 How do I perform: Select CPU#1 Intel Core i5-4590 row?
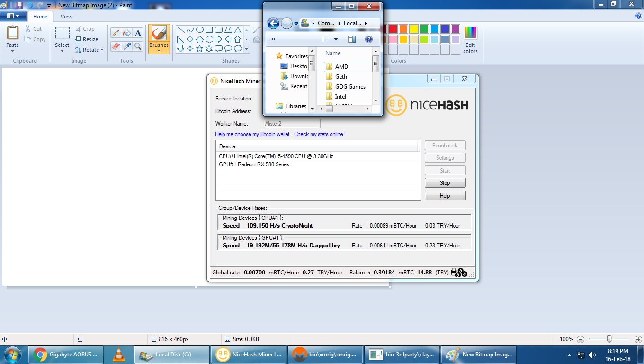(x=317, y=156)
